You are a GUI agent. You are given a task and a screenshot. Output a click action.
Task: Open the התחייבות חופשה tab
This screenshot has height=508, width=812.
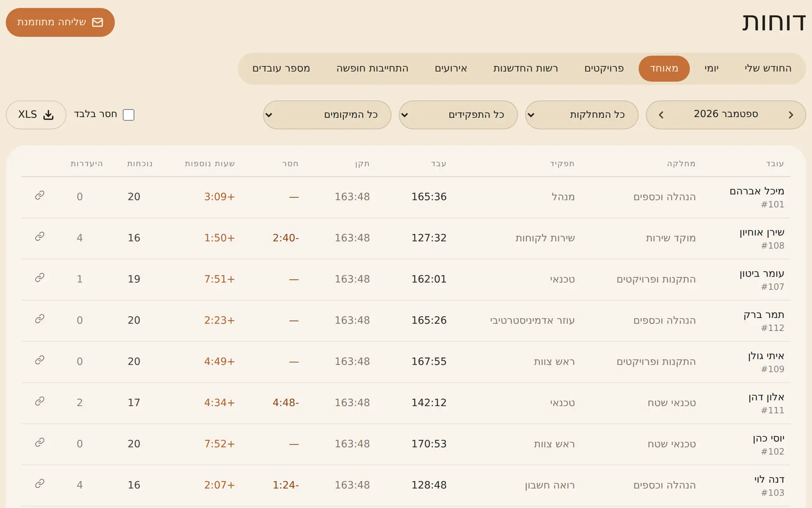coord(372,69)
